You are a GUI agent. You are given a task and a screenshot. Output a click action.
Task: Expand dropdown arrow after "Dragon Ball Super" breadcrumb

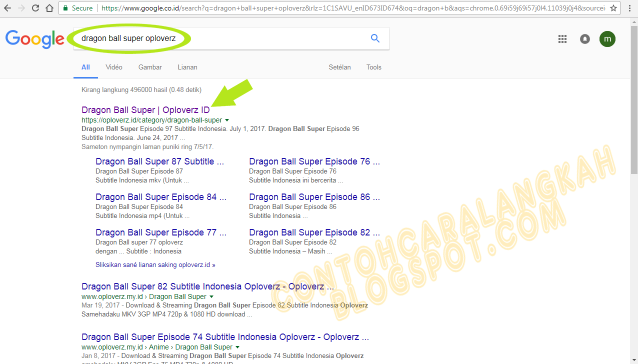click(211, 297)
